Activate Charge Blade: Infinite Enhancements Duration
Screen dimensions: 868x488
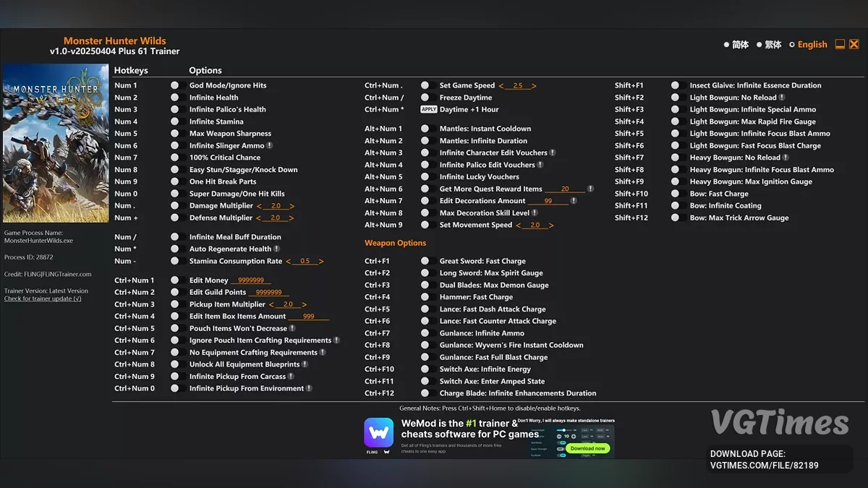pos(425,393)
